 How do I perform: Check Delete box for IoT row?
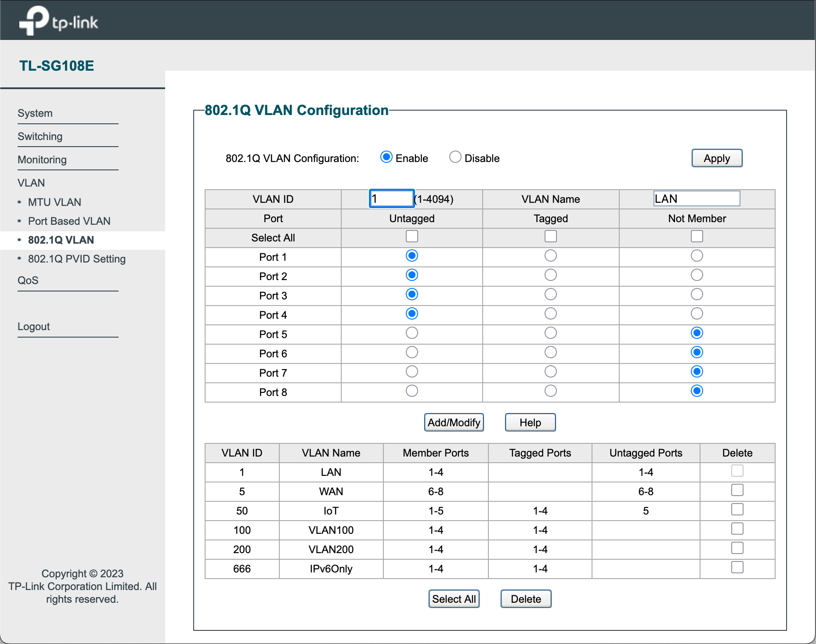tap(737, 510)
